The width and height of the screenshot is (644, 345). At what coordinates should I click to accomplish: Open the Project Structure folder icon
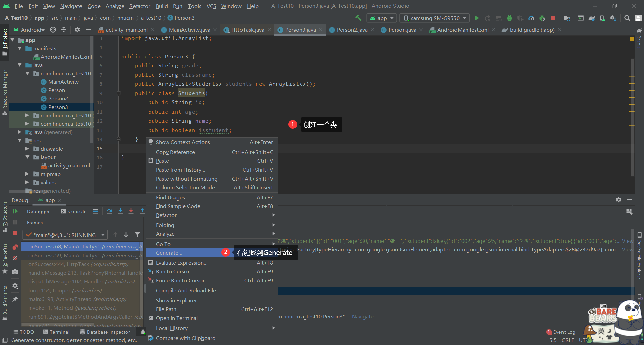click(567, 18)
